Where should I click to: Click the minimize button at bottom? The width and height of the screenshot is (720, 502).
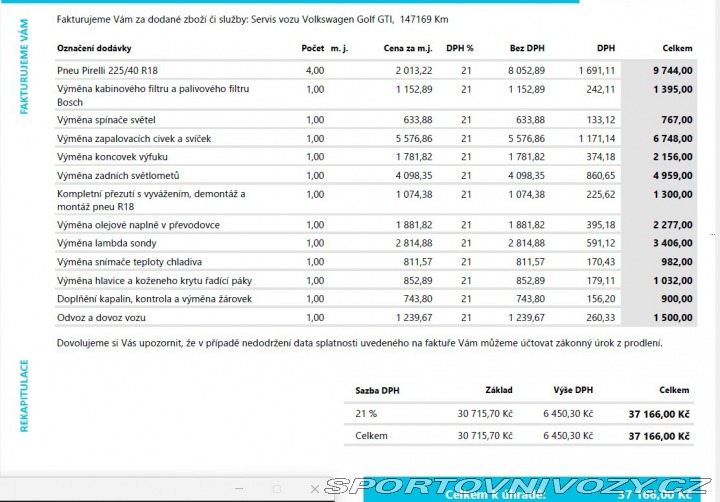pyautogui.click(x=239, y=489)
